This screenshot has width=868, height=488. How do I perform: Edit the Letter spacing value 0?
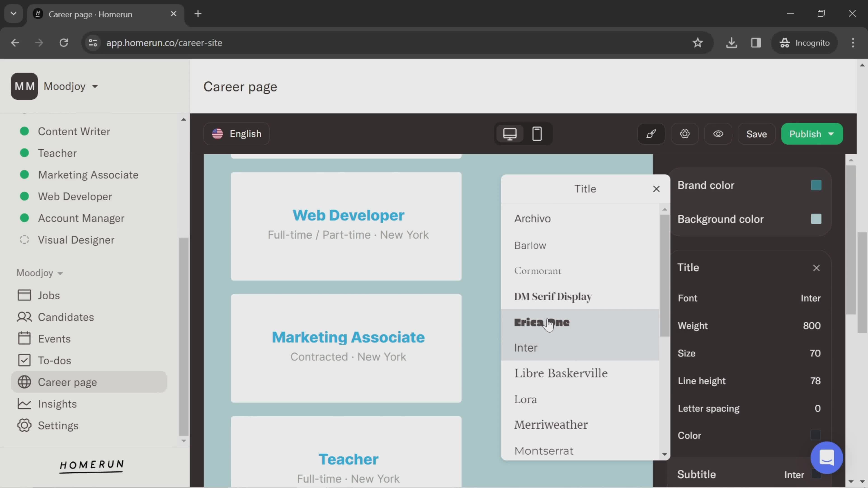click(x=817, y=408)
